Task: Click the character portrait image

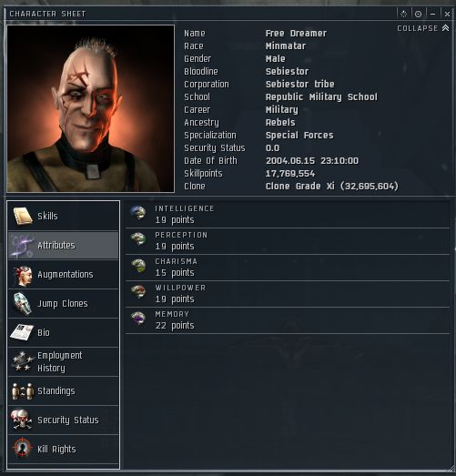Action: (91, 108)
